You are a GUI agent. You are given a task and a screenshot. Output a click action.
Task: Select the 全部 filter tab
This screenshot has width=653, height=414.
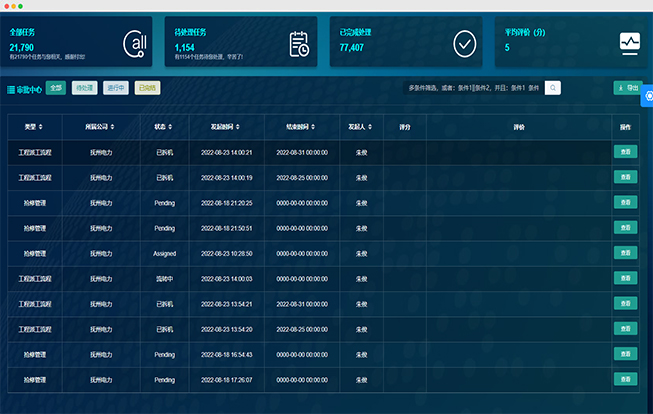coord(56,88)
